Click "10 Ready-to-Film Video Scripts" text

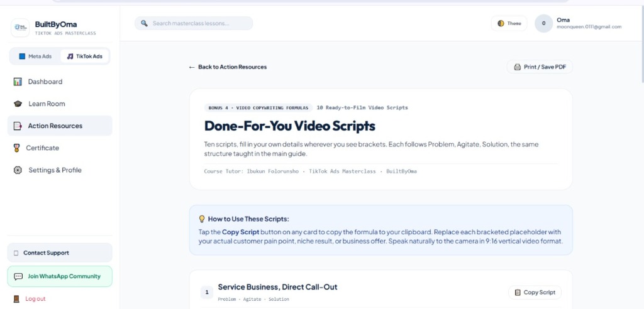point(362,108)
